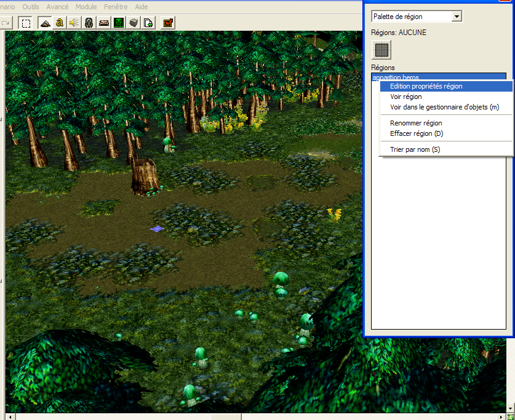Open the Import Manager icon

[x=148, y=23]
